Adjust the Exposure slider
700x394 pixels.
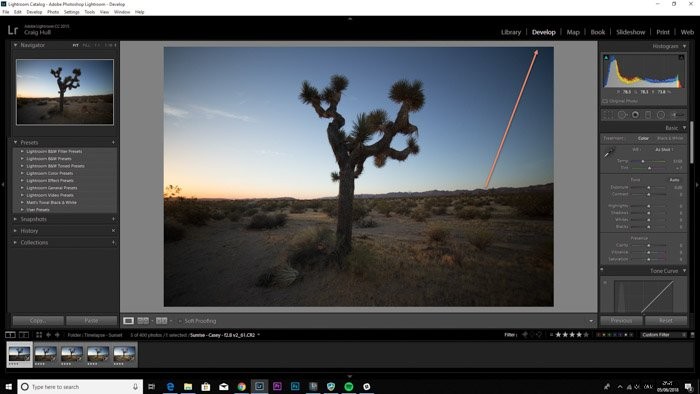tap(649, 187)
